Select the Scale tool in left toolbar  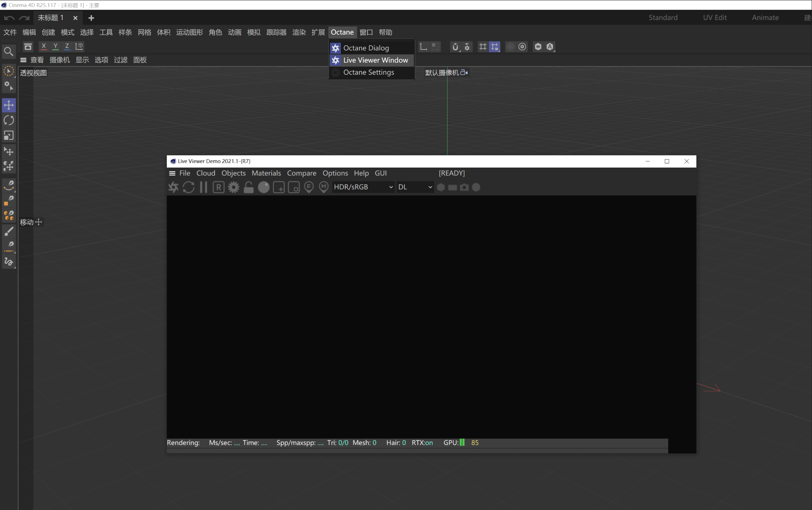coord(9,136)
